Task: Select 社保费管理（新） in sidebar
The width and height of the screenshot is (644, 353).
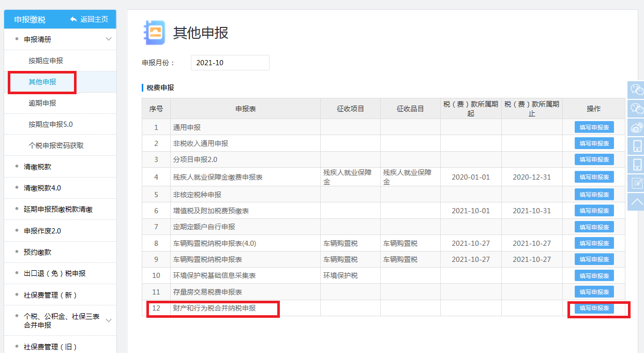Action: click(57, 295)
